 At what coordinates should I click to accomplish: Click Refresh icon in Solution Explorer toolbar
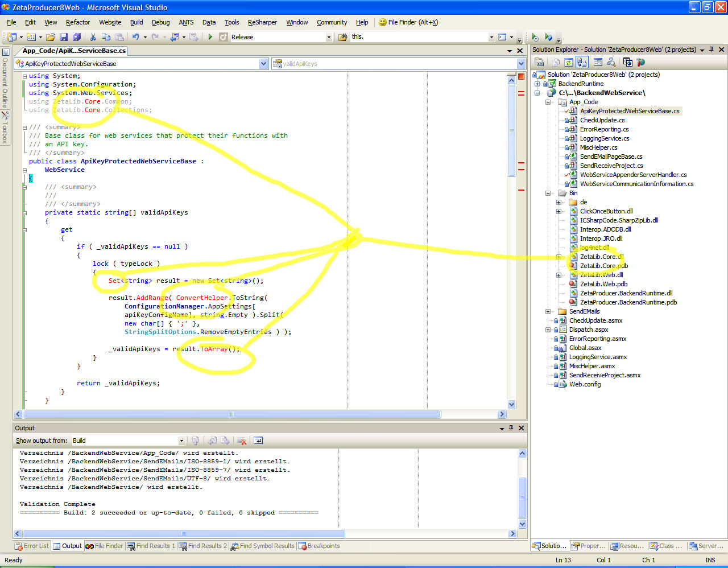[x=568, y=62]
